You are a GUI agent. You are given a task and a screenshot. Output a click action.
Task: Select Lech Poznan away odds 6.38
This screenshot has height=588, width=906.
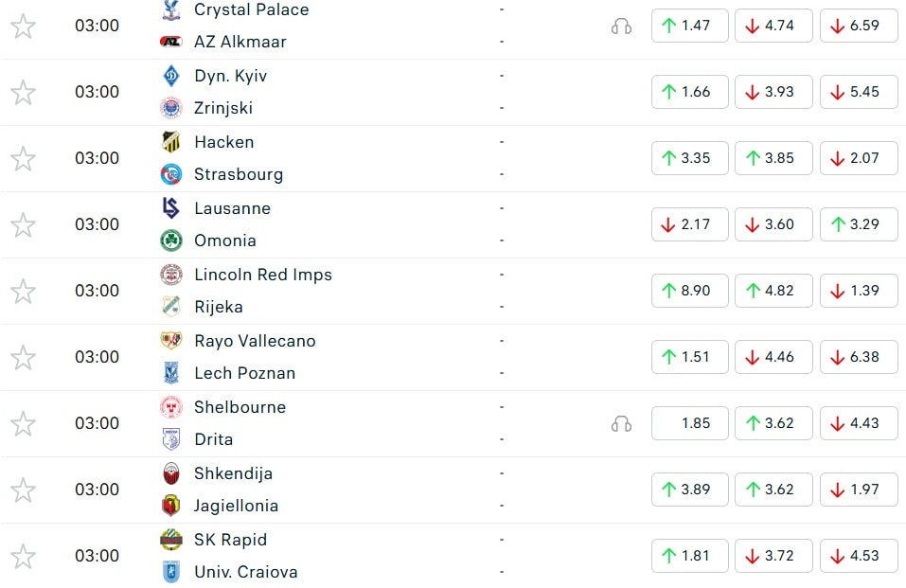click(x=856, y=357)
